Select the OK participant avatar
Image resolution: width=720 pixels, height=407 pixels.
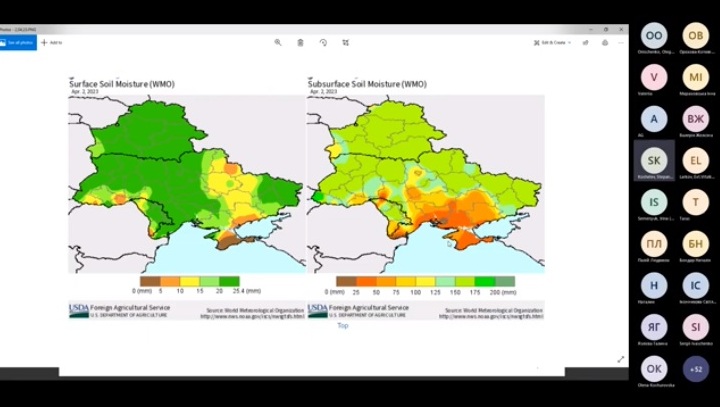654,369
